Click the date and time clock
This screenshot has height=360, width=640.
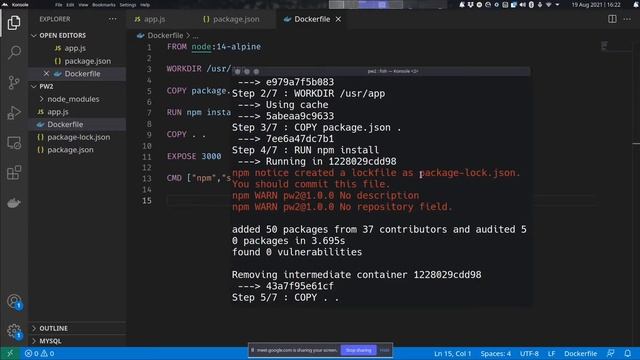point(596,5)
